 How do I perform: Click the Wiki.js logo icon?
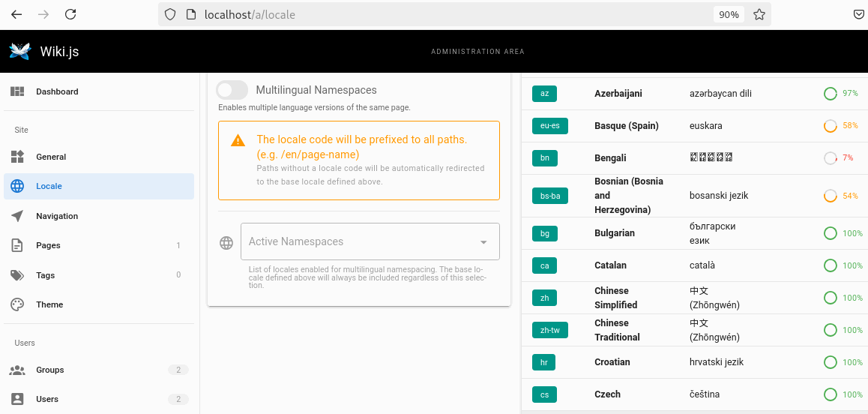coord(19,51)
